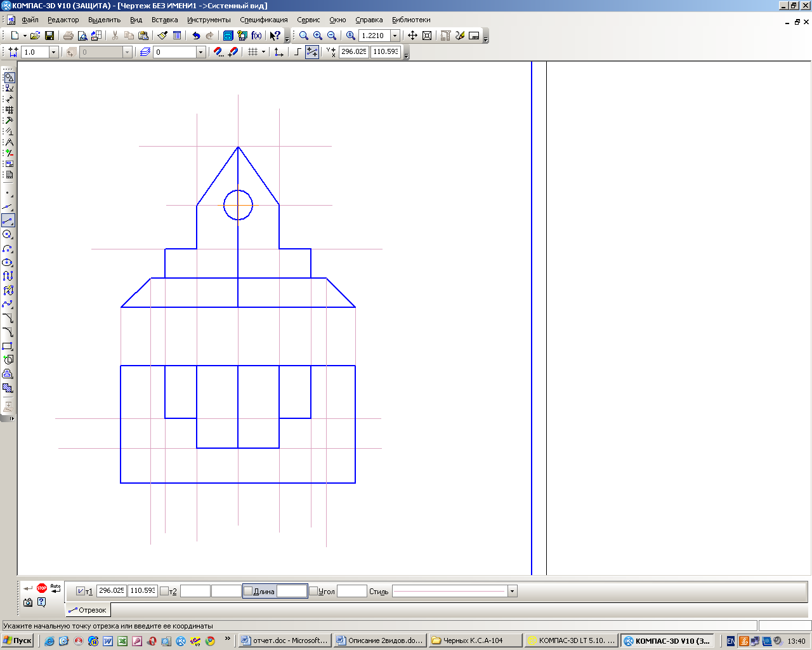812x650 pixels.
Task: Select the Hatching tool in left panel
Action: [8, 388]
